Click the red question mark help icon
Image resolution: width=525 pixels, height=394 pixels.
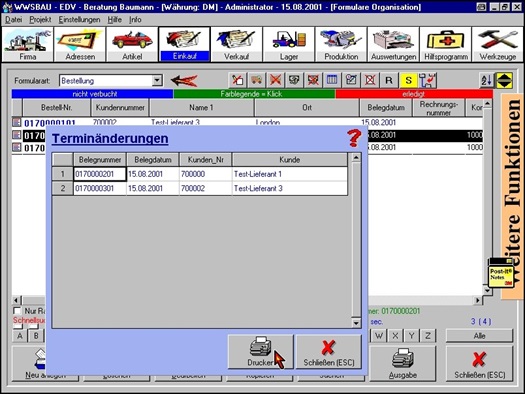(354, 138)
